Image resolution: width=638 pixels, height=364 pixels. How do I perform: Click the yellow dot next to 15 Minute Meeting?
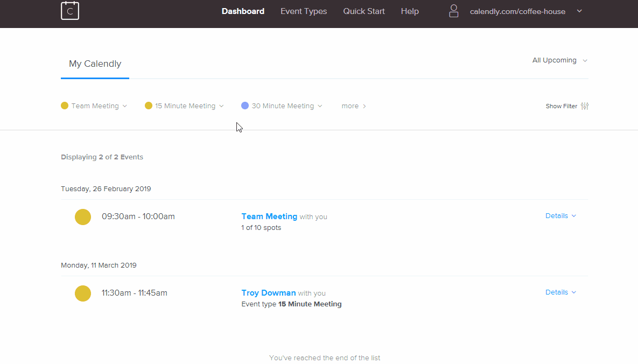(x=149, y=106)
